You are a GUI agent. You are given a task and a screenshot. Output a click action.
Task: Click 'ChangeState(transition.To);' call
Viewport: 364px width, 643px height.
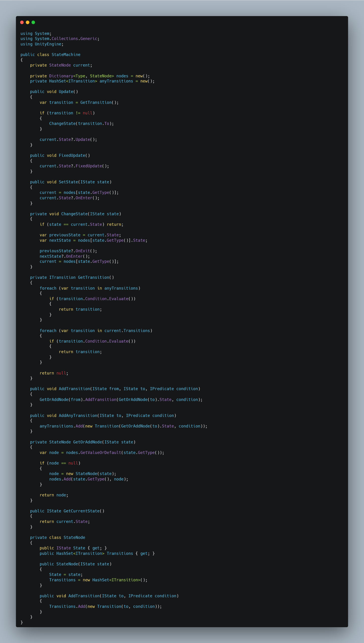tap(82, 124)
